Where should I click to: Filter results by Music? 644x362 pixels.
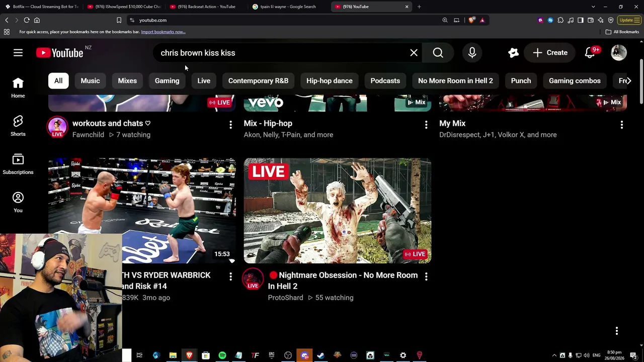point(90,80)
